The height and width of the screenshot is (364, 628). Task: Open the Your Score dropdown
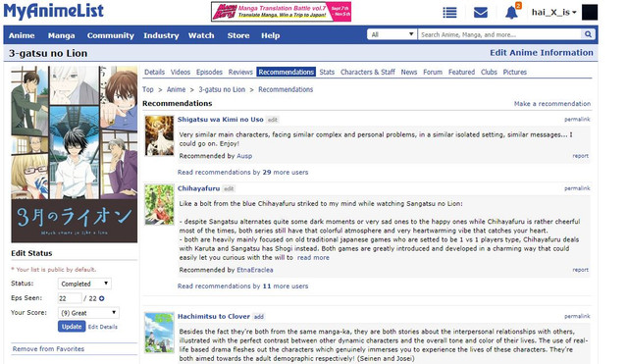point(88,313)
